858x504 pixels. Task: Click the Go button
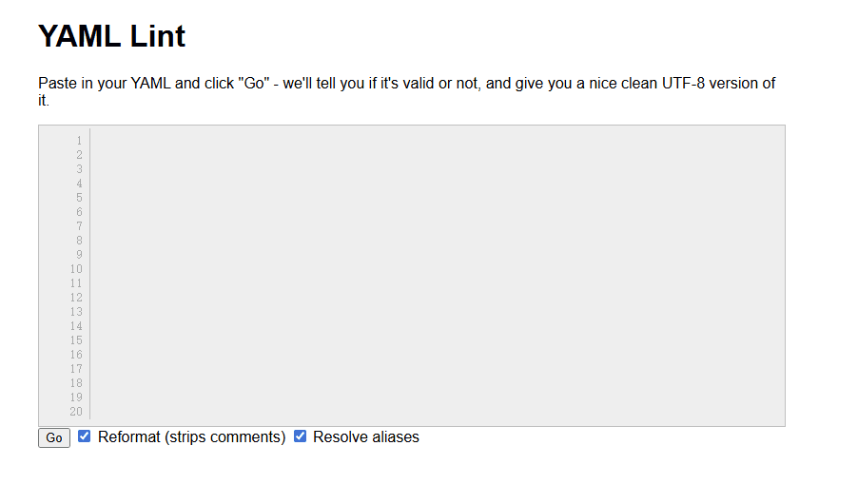point(54,437)
